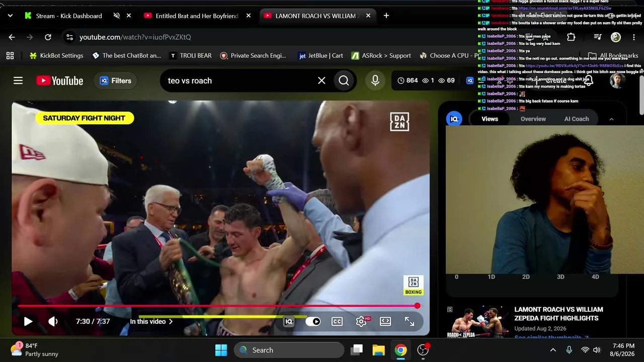
Task: Play the video with the play button
Action: pyautogui.click(x=28, y=321)
